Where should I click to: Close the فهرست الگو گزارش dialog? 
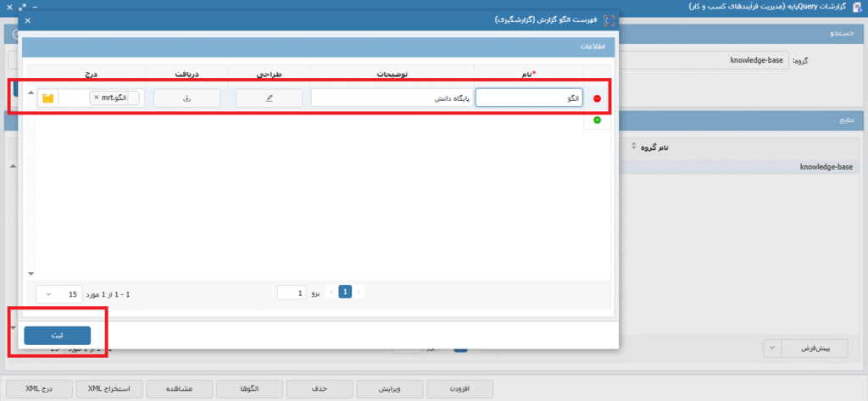tap(27, 19)
